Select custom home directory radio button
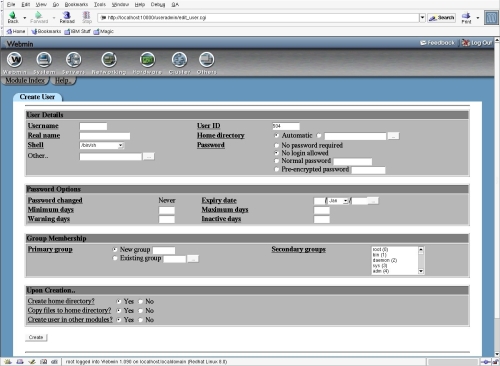The width and height of the screenshot is (500, 366). pos(319,135)
